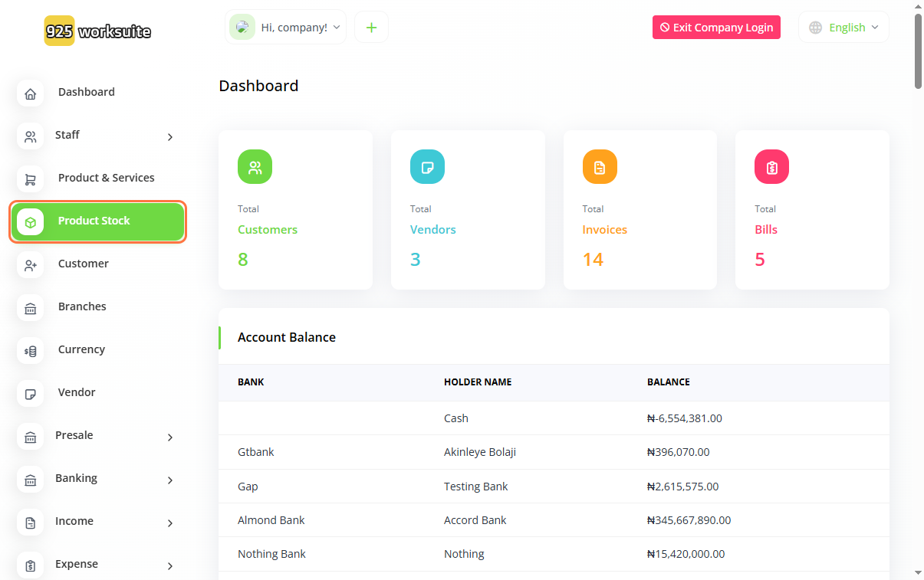924x580 pixels.
Task: Expand the Staff submenu
Action: [x=169, y=137]
